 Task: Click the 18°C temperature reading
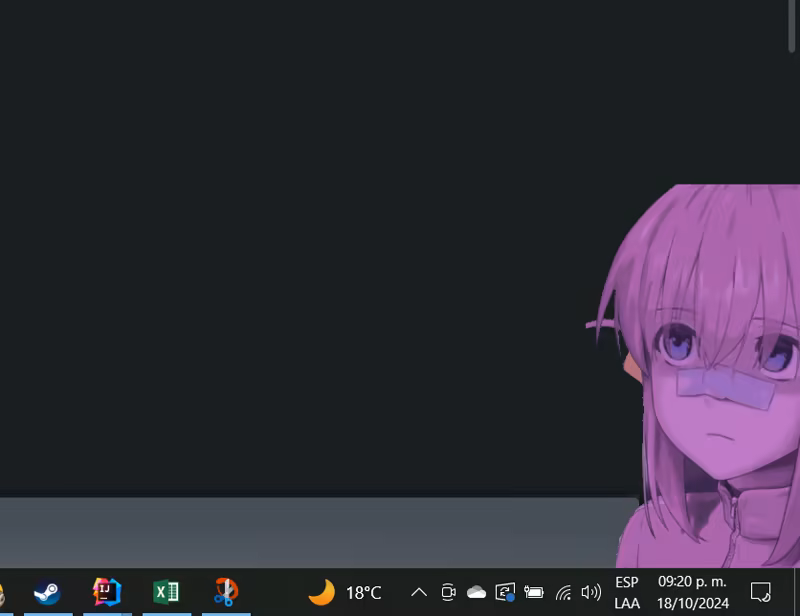coord(363,593)
